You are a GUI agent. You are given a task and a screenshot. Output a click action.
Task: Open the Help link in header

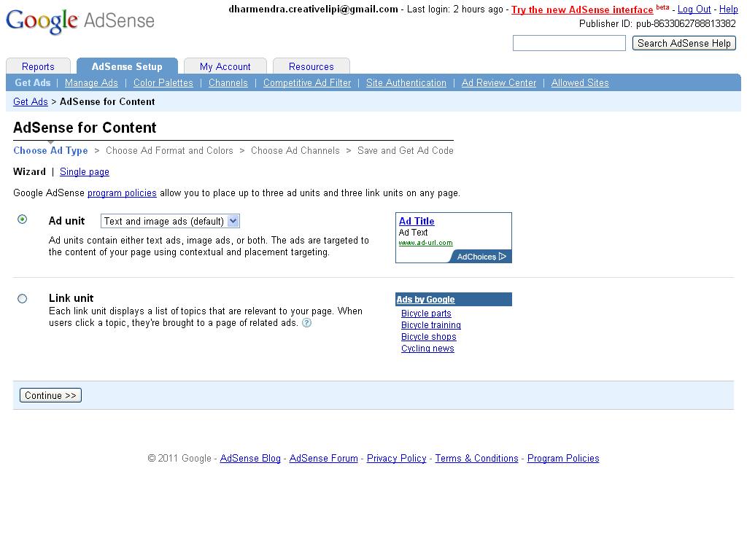click(x=729, y=9)
